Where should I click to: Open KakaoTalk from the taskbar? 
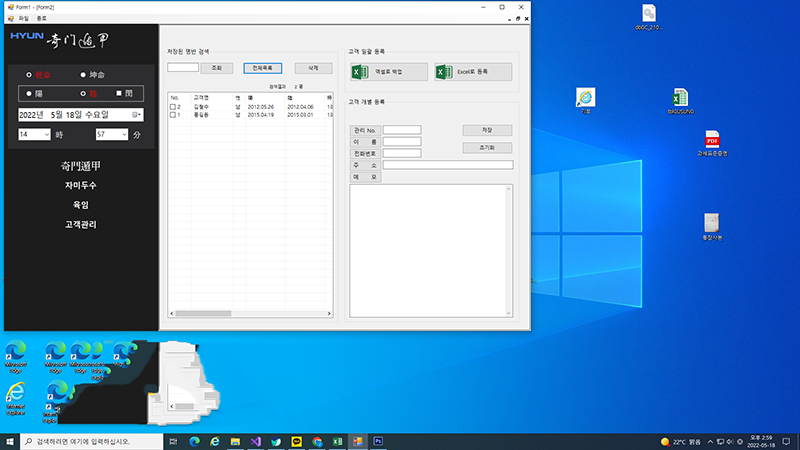296,441
